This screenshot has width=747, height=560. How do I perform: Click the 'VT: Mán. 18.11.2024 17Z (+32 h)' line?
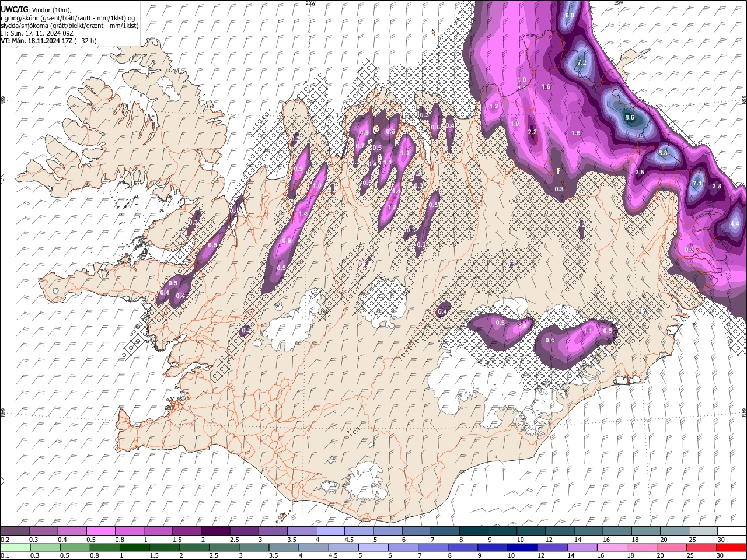coord(48,41)
